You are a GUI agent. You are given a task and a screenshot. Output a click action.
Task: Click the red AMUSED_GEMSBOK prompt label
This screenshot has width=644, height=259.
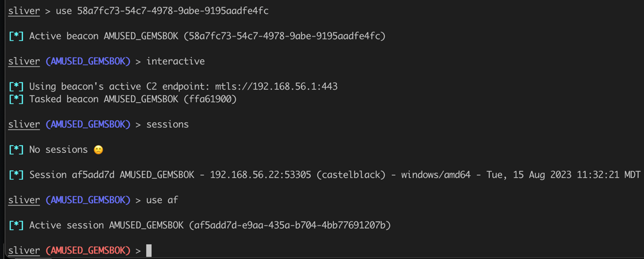coord(88,250)
